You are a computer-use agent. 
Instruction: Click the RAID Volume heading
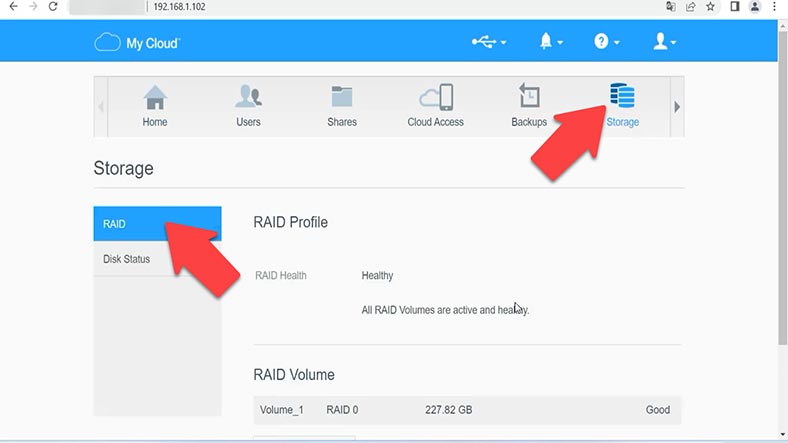point(294,375)
